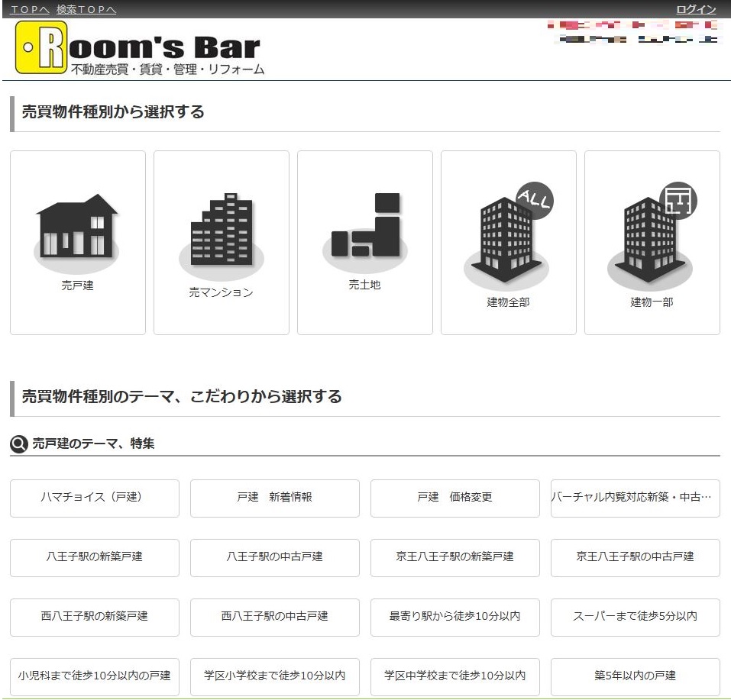Select バーチャル内覧対応新築 theme

click(635, 498)
